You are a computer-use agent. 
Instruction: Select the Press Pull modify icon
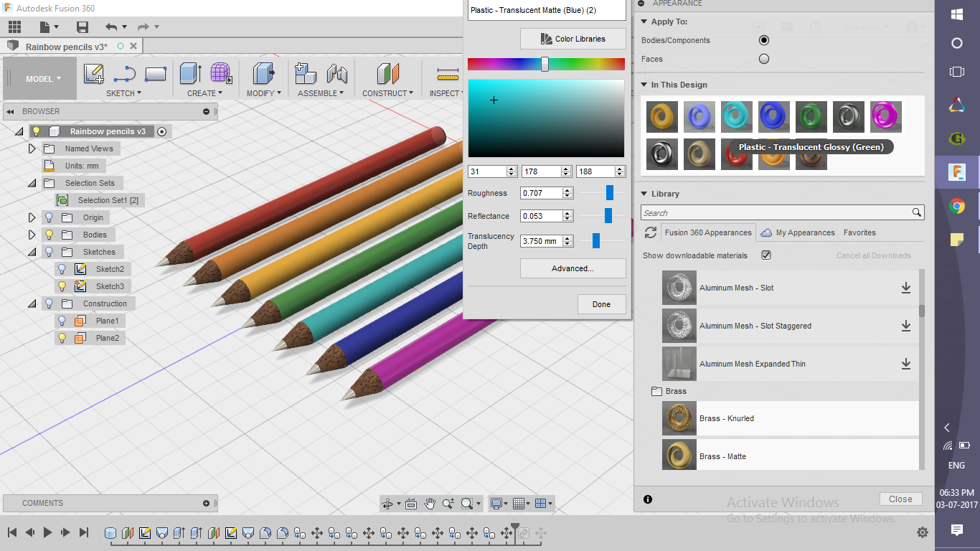(264, 74)
